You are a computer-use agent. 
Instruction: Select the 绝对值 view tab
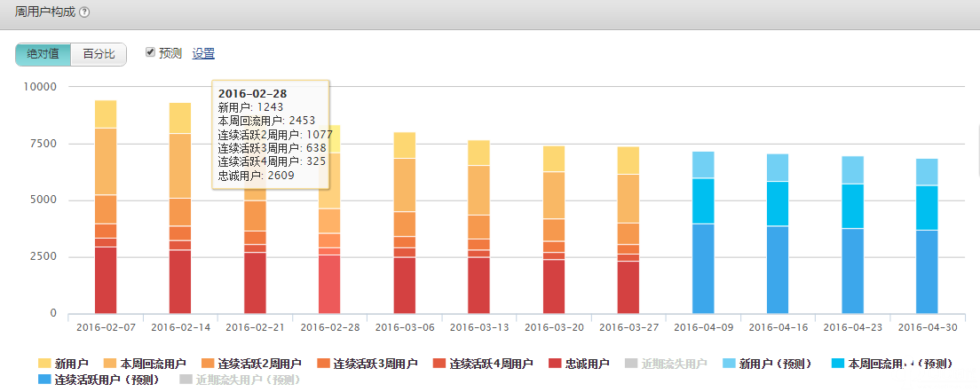(43, 54)
